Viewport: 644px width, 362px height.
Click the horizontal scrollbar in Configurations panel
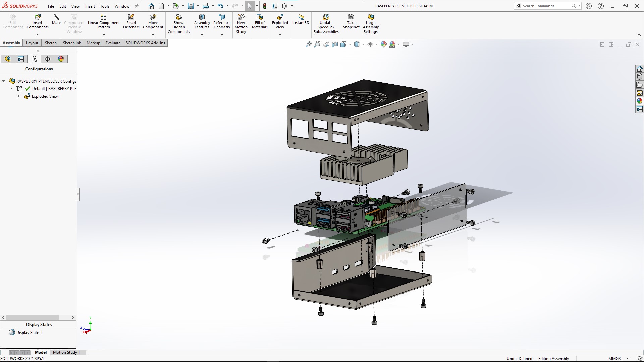[32, 317]
